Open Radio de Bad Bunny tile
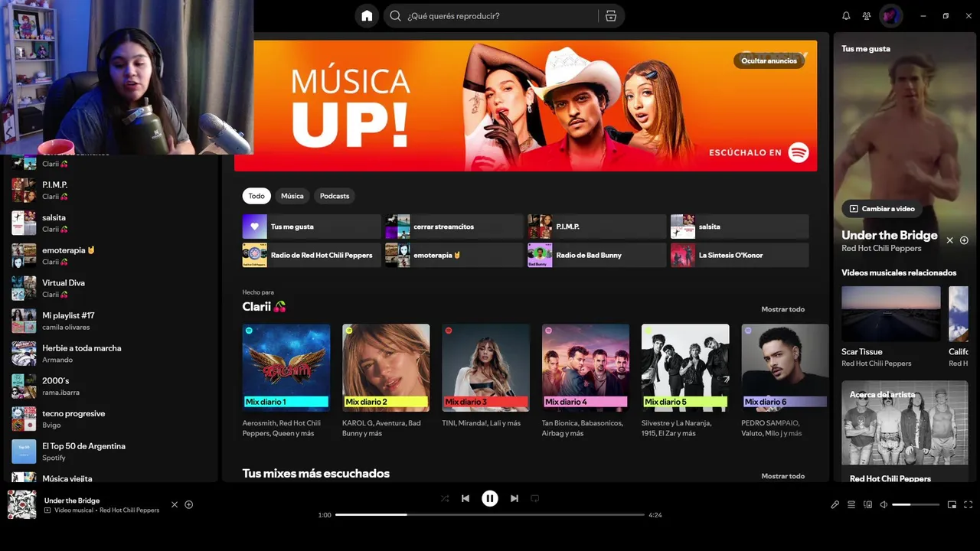980x551 pixels. click(597, 255)
